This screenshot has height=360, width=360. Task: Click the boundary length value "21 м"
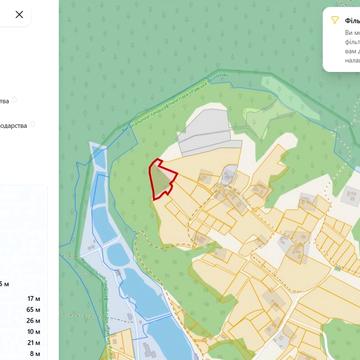34,343
